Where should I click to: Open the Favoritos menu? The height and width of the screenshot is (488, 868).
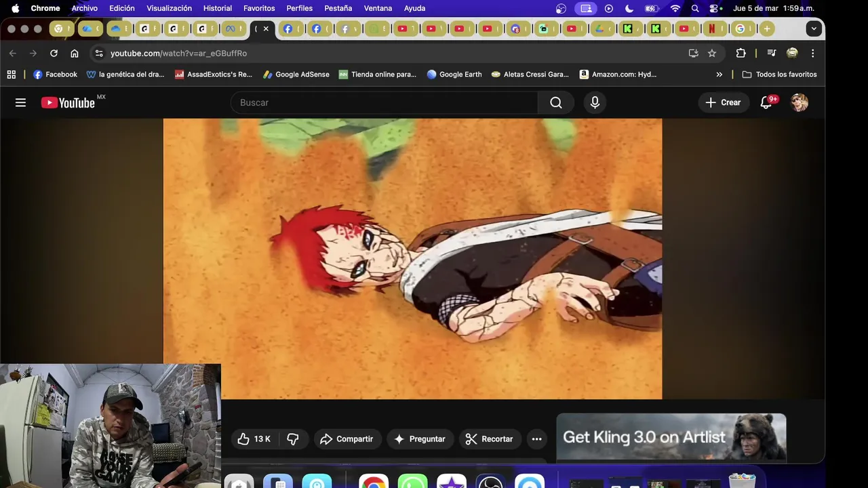pos(259,8)
